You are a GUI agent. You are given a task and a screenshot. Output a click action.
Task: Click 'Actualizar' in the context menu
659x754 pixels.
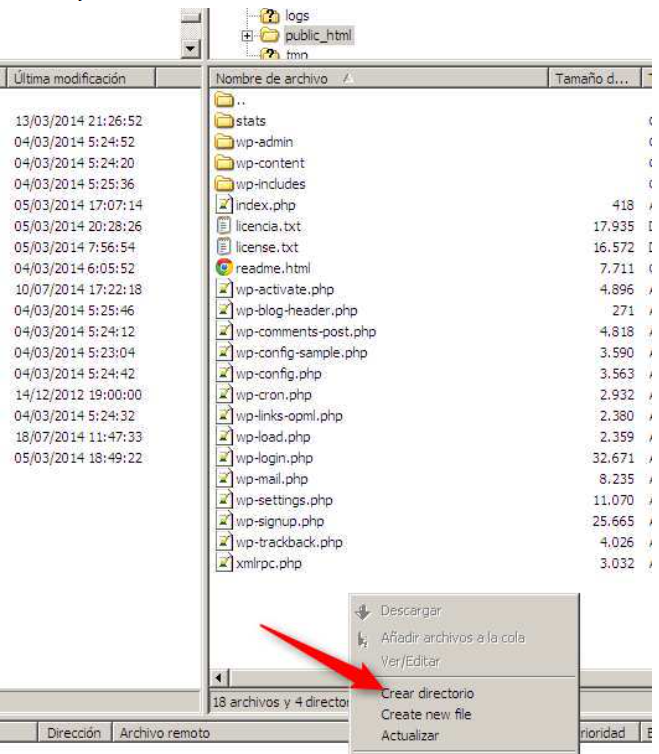tap(410, 736)
